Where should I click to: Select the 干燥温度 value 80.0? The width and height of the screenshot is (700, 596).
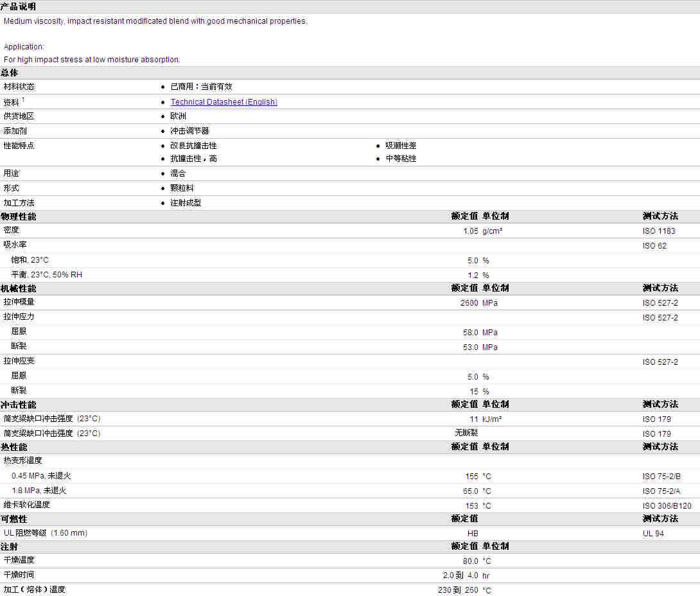[471, 561]
